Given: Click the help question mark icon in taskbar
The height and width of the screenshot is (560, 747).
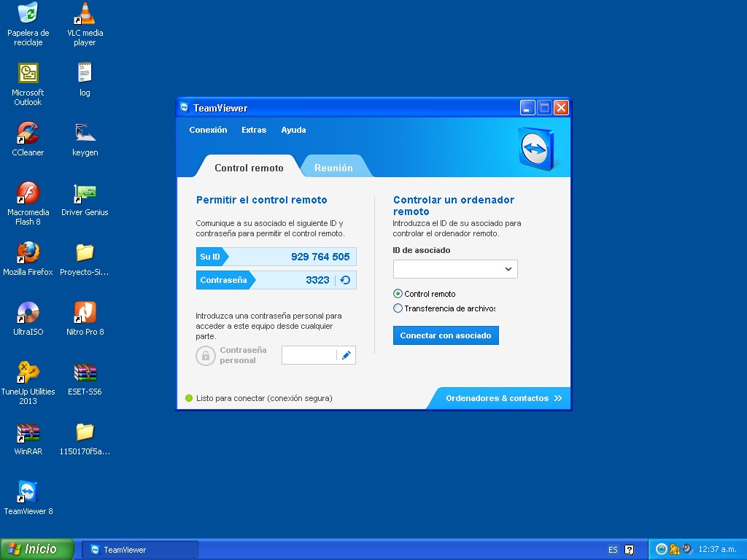Looking at the screenshot, I should pos(630,550).
